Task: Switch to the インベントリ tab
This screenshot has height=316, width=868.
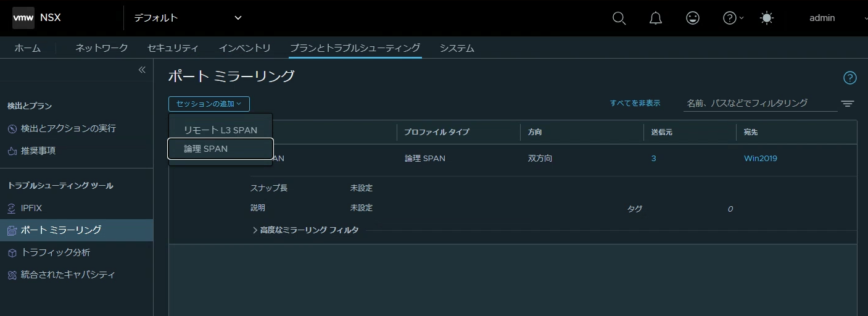Action: click(x=244, y=48)
